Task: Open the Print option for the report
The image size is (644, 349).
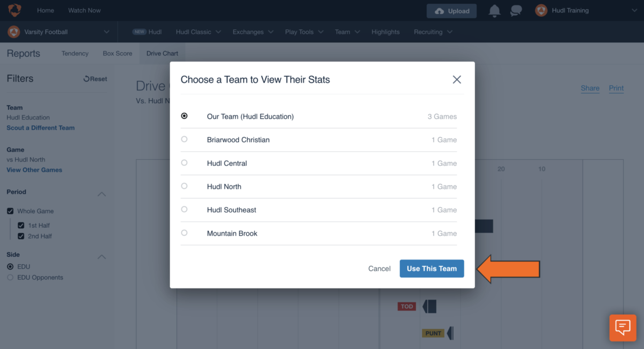Action: [x=616, y=88]
